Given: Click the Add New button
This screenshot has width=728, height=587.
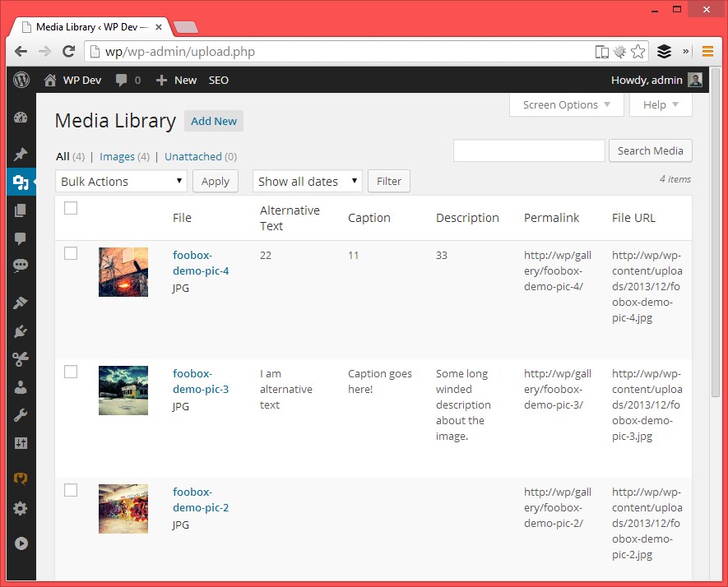Looking at the screenshot, I should pyautogui.click(x=214, y=121).
